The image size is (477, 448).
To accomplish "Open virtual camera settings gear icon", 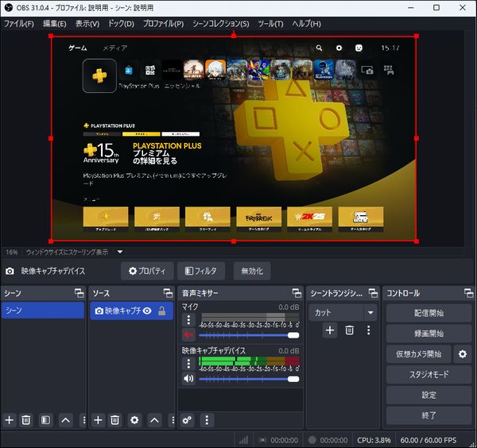I will (463, 354).
